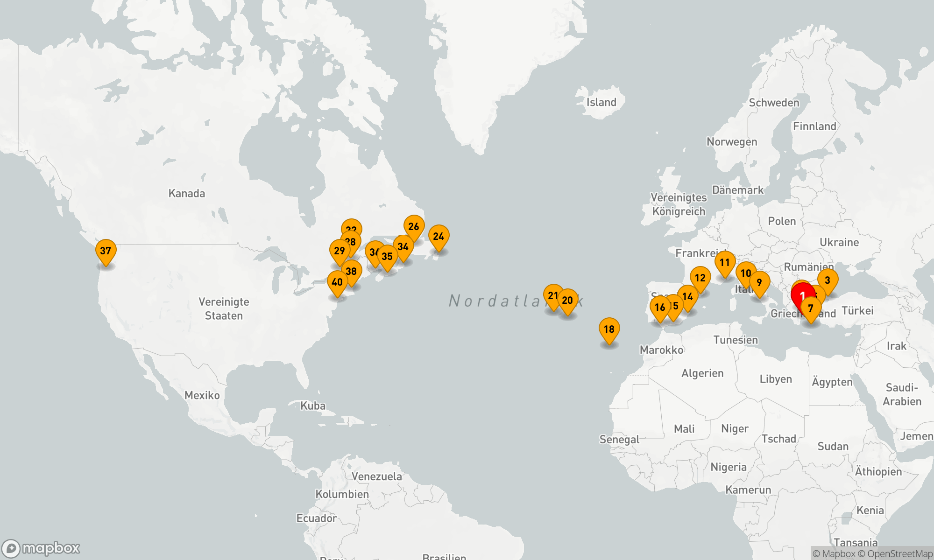The width and height of the screenshot is (934, 560).
Task: Open map marker number 18
Action: coord(609,330)
